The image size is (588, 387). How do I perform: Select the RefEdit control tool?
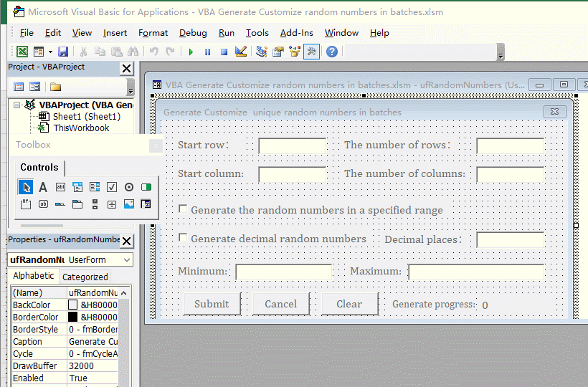pos(146,204)
